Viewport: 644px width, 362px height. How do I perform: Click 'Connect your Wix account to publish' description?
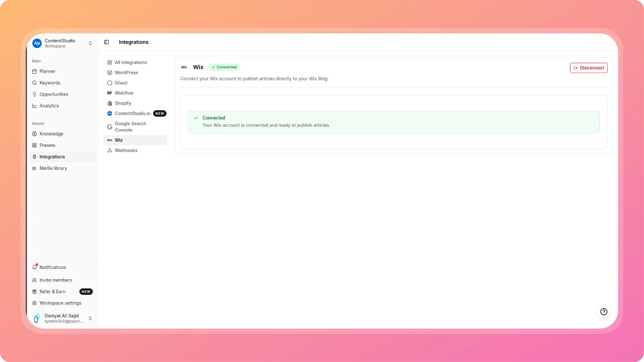click(254, 79)
